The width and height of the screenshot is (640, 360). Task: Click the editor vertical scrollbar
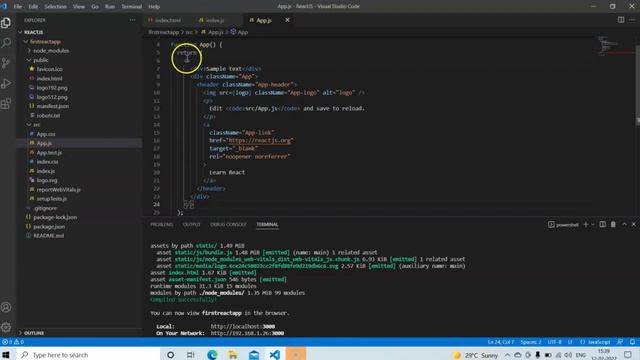click(638, 84)
